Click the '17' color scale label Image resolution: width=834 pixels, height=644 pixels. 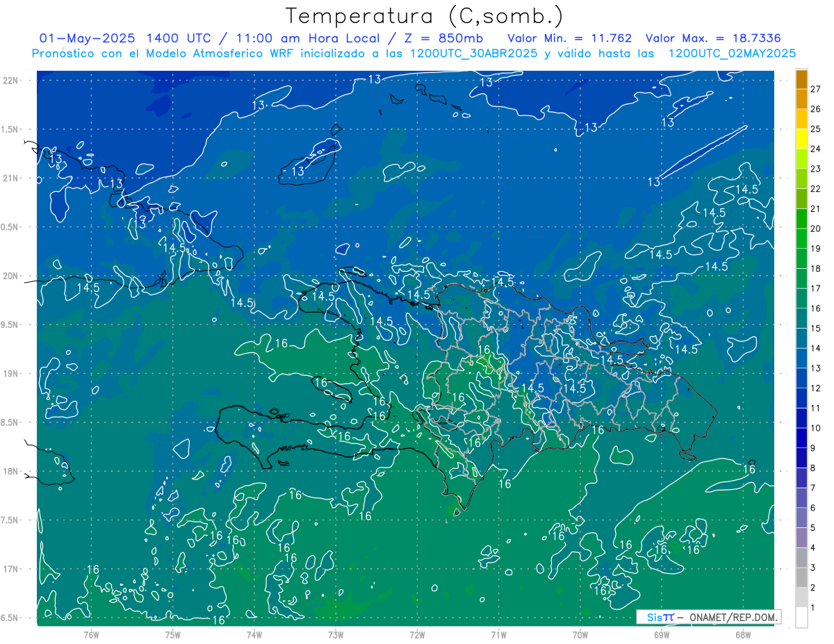click(x=815, y=288)
